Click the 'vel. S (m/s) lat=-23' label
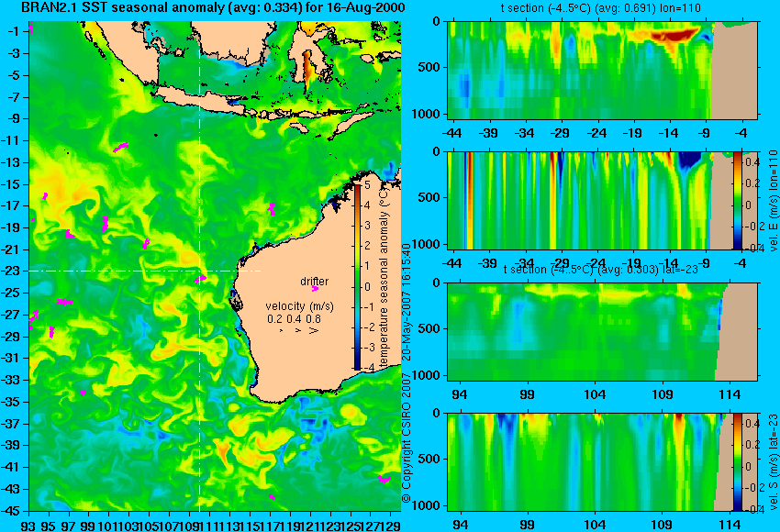This screenshot has height=532, width=780. [773, 462]
